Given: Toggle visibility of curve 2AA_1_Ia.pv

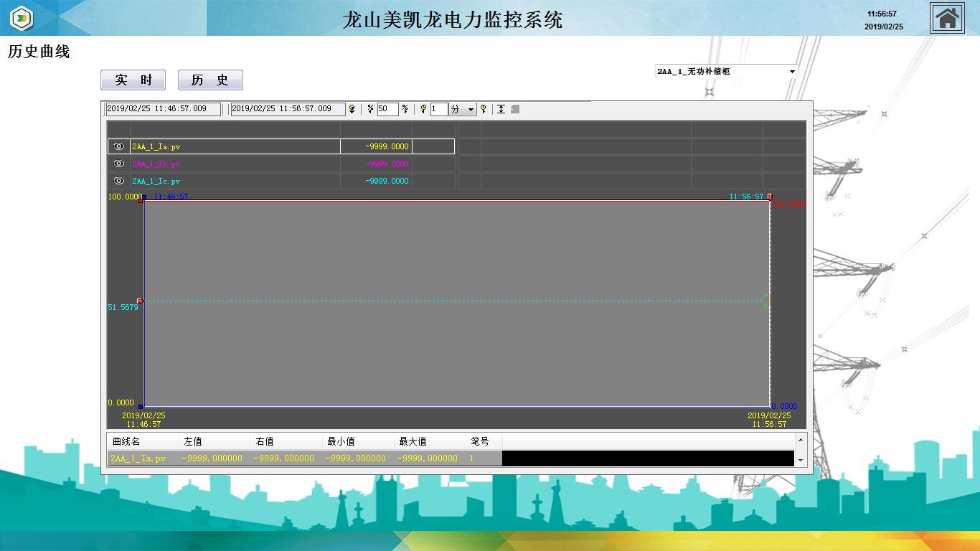Looking at the screenshot, I should tap(119, 146).
